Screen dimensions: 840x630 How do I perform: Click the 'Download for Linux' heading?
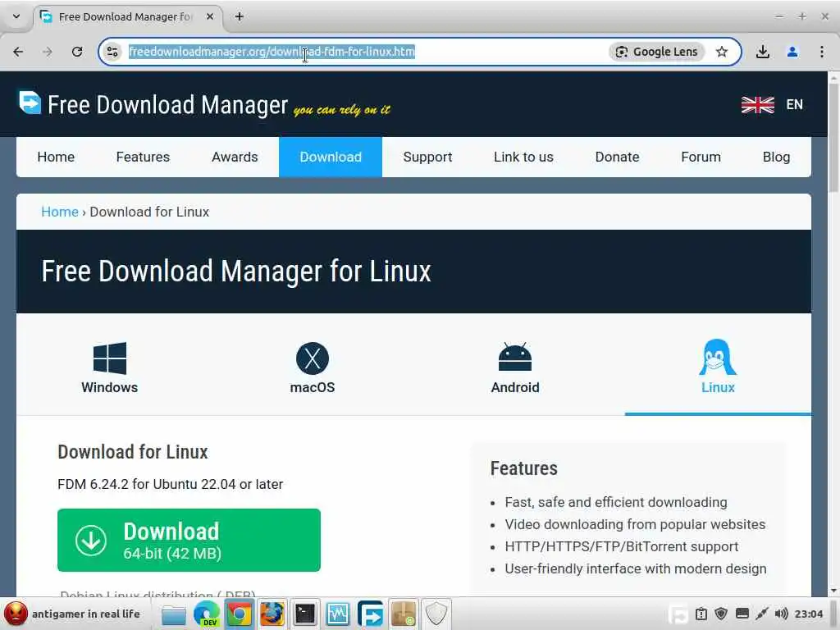[x=133, y=452]
